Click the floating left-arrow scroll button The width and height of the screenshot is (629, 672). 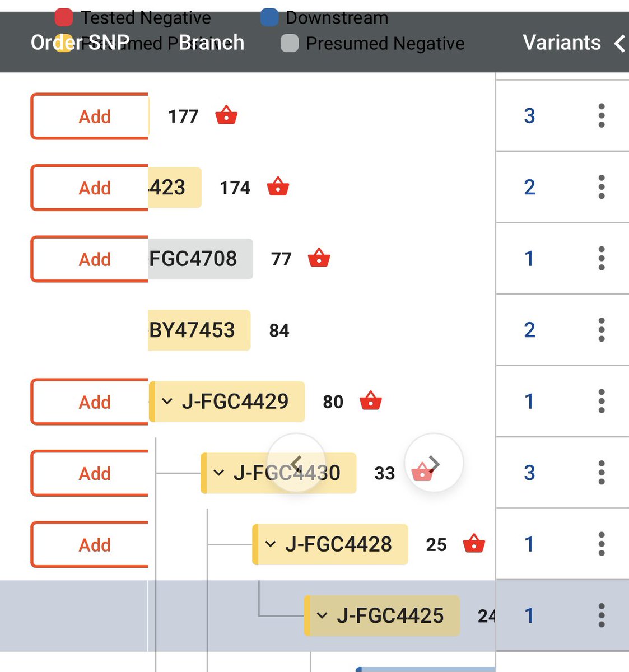[x=296, y=463]
